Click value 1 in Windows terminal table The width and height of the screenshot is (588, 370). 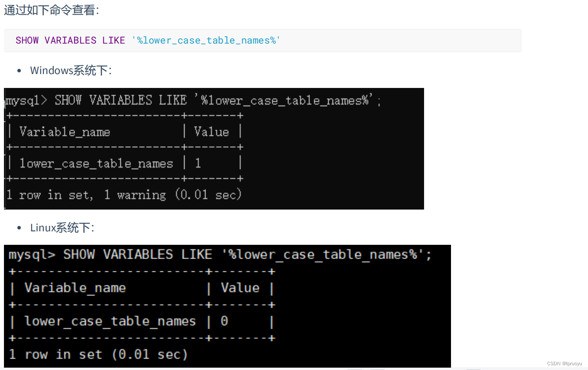click(198, 163)
